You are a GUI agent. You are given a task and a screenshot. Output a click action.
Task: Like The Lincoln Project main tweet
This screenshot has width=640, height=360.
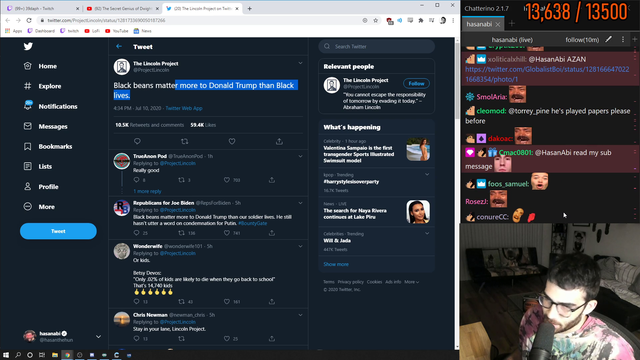(232, 141)
